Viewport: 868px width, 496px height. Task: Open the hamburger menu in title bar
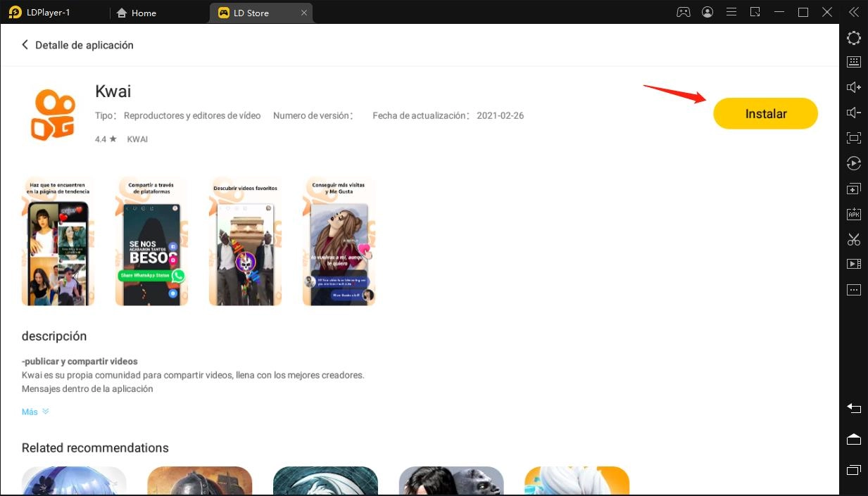point(731,12)
